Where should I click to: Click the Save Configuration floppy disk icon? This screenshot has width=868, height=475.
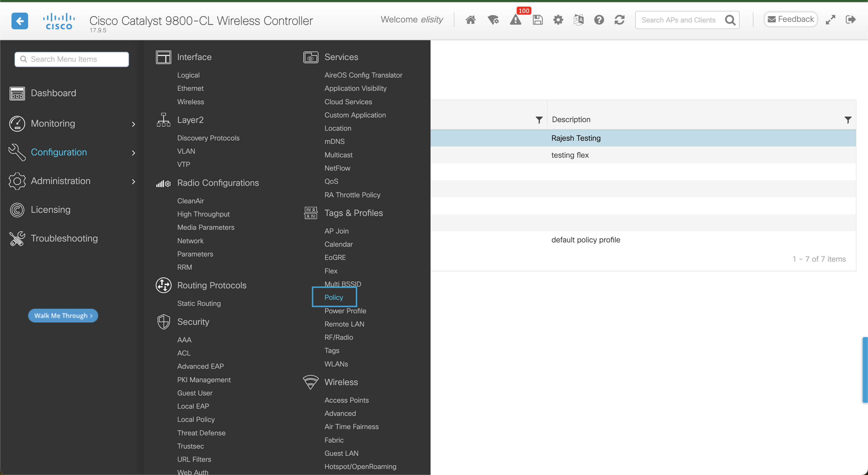(x=537, y=20)
